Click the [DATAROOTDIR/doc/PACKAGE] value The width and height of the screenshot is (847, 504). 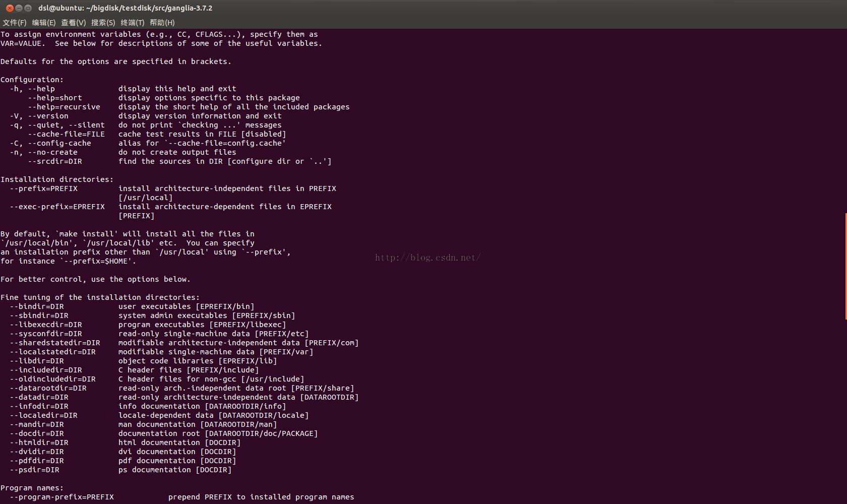coord(261,433)
